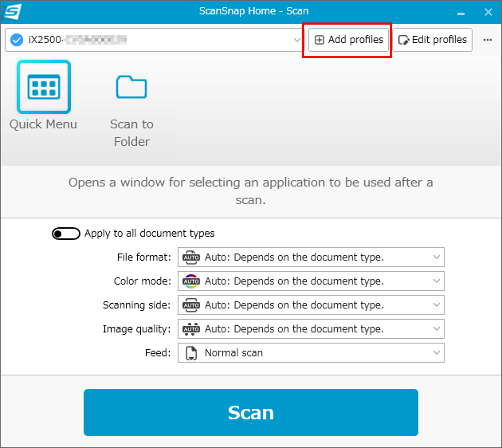Open the three-dots more options menu
502x448 pixels.
click(x=487, y=40)
